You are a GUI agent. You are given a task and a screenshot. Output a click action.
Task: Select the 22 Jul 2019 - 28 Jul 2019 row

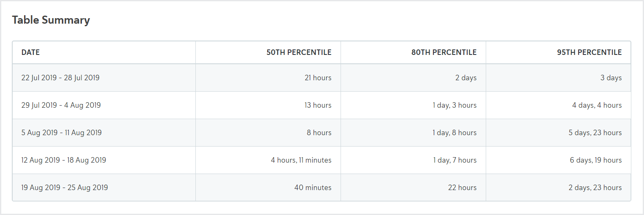[x=60, y=78]
